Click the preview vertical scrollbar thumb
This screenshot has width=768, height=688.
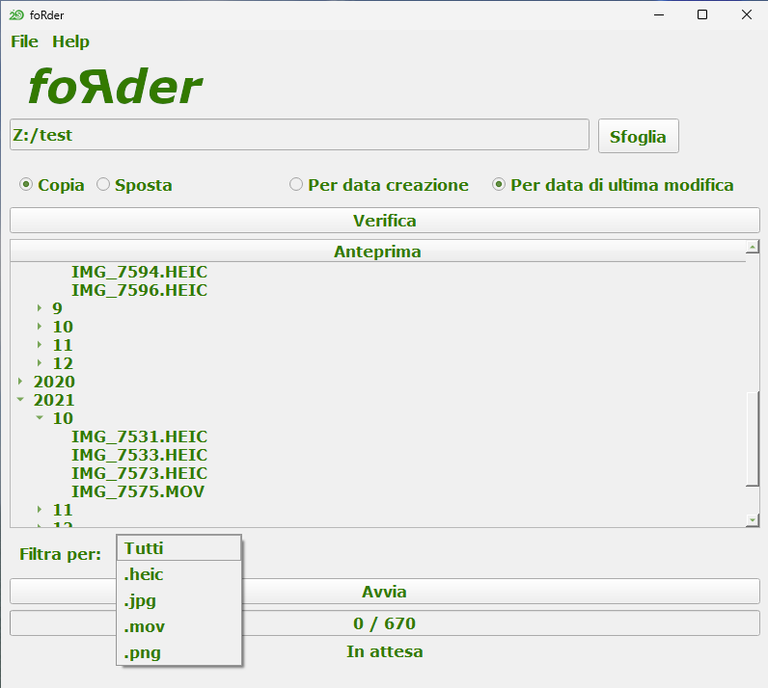(752, 439)
